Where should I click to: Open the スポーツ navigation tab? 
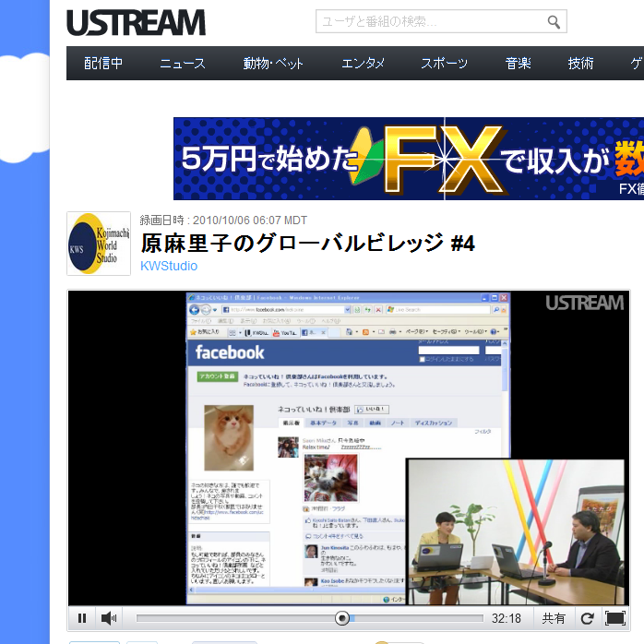click(445, 64)
